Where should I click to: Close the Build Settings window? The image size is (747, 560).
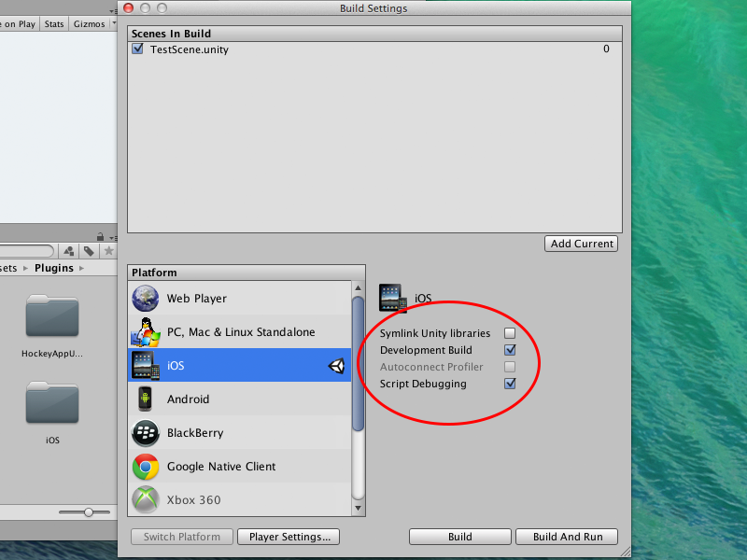129,8
